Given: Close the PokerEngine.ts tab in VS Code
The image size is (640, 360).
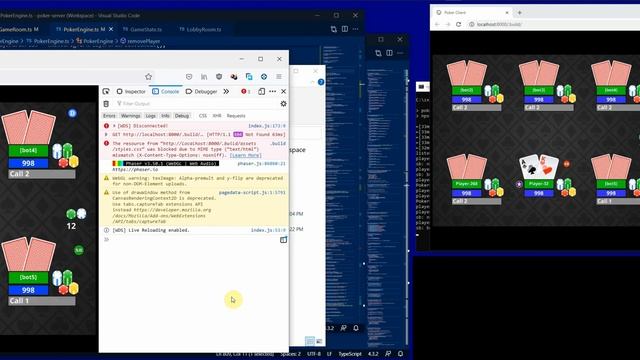Looking at the screenshot, I should [111, 29].
